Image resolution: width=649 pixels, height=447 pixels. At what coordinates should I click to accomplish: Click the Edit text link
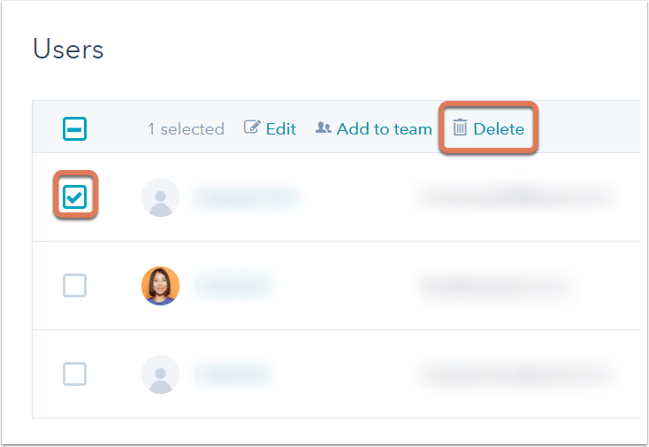(x=281, y=129)
